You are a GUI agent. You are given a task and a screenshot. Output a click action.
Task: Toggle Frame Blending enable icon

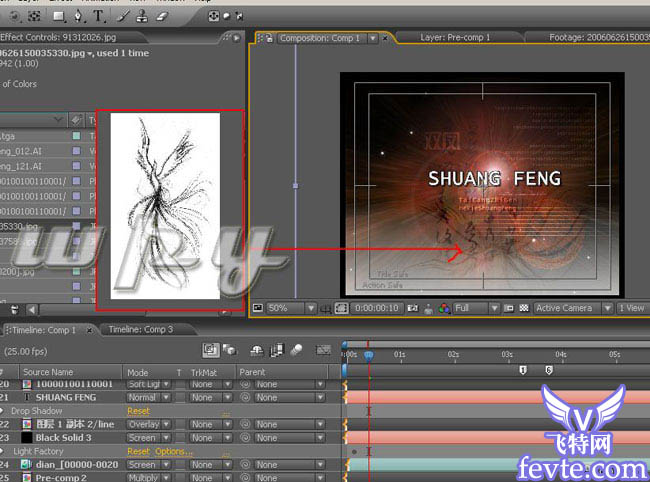pyautogui.click(x=276, y=351)
